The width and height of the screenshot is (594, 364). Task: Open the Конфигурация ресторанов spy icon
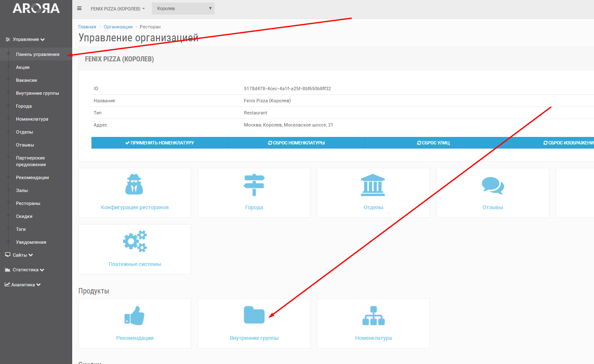[x=134, y=185]
